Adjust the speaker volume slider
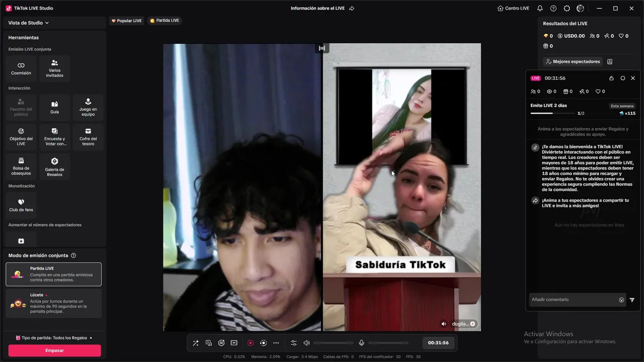This screenshot has width=644, height=362. click(333, 343)
